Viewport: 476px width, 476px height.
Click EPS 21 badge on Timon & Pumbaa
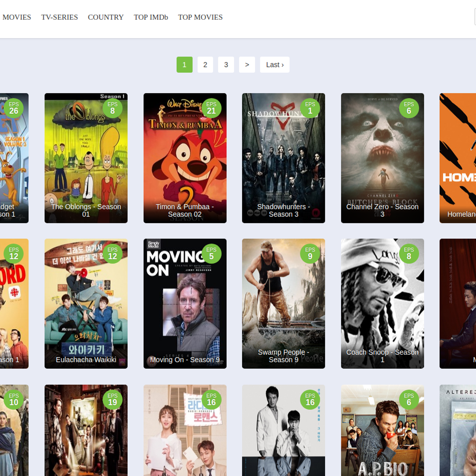(211, 108)
